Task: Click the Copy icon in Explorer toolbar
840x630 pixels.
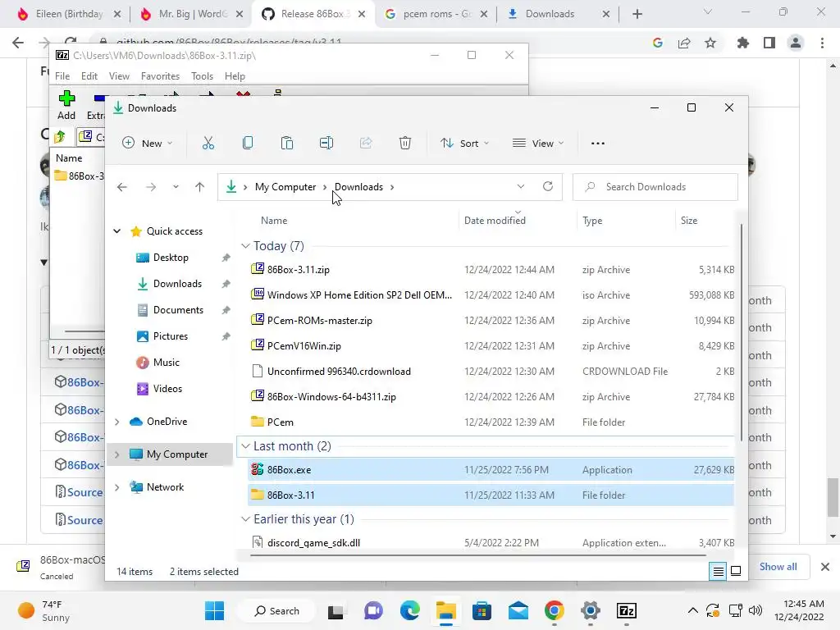Action: pyautogui.click(x=248, y=143)
